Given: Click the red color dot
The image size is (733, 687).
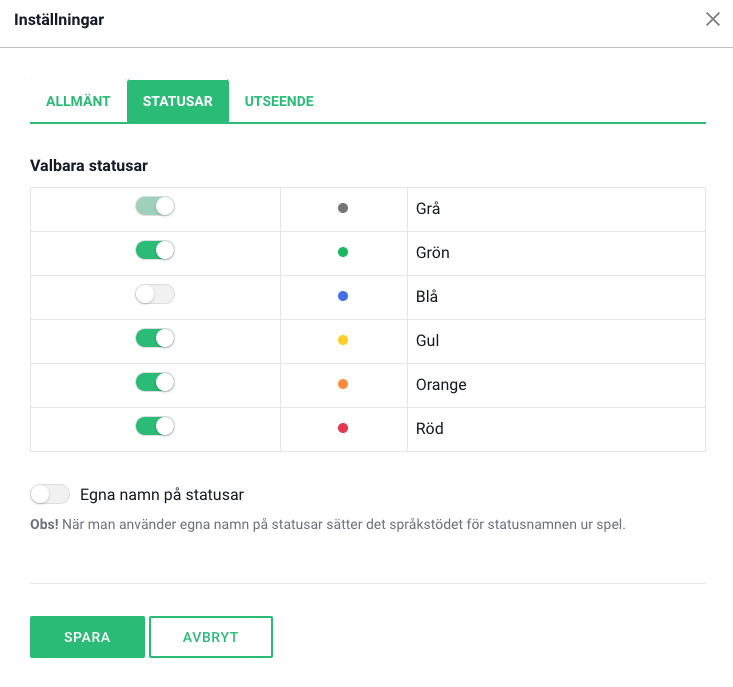Looking at the screenshot, I should [343, 429].
